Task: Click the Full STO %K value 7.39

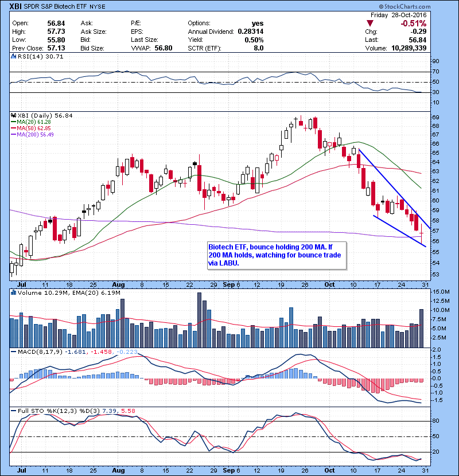Action: point(109,411)
